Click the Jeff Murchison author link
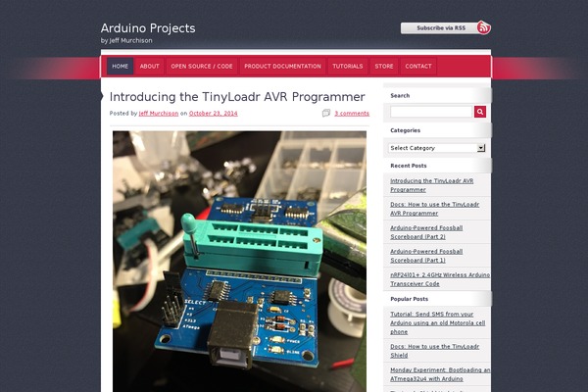 click(x=159, y=114)
